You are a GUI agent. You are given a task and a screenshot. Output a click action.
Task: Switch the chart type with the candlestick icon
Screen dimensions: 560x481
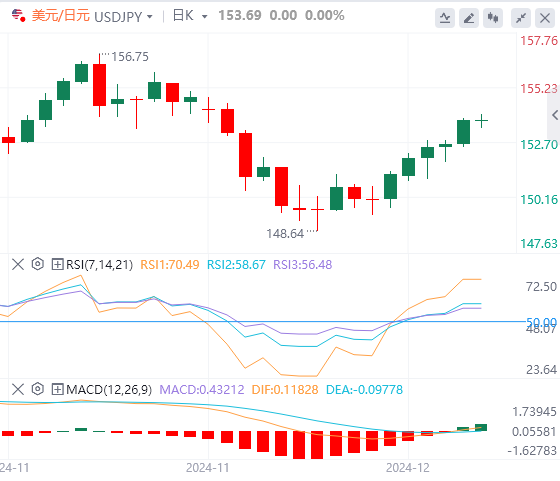tap(493, 18)
